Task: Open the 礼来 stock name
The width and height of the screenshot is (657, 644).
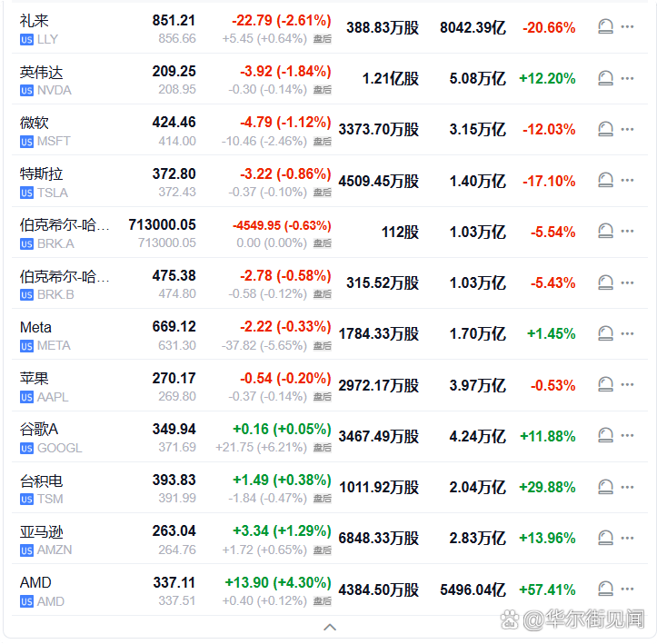Action: click(x=35, y=21)
